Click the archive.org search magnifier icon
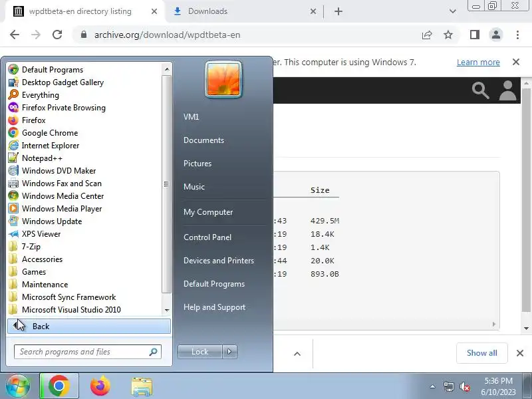Image resolution: width=532 pixels, height=399 pixels. pyautogui.click(x=480, y=90)
